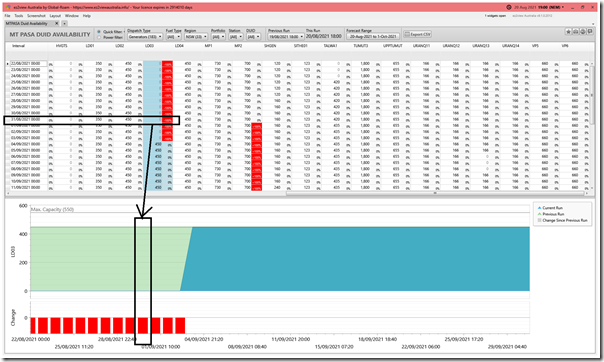
Task: Open the Dispatch Type dropdown
Action: (x=145, y=37)
